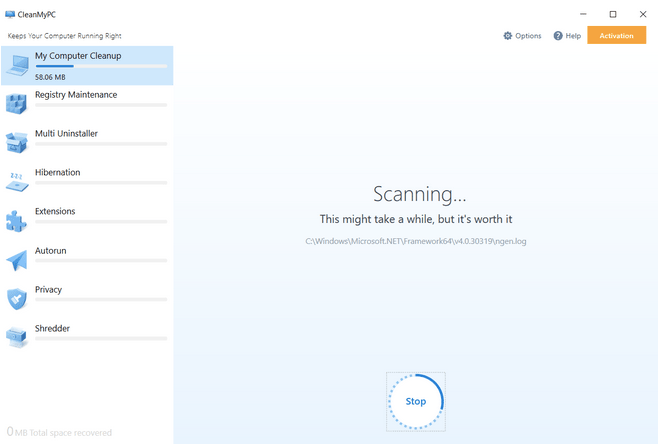Click the 58.06 MB size label

click(50, 77)
